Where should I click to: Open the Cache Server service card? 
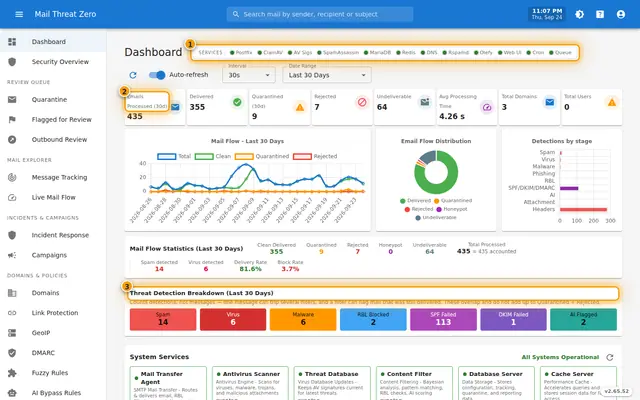(x=578, y=383)
